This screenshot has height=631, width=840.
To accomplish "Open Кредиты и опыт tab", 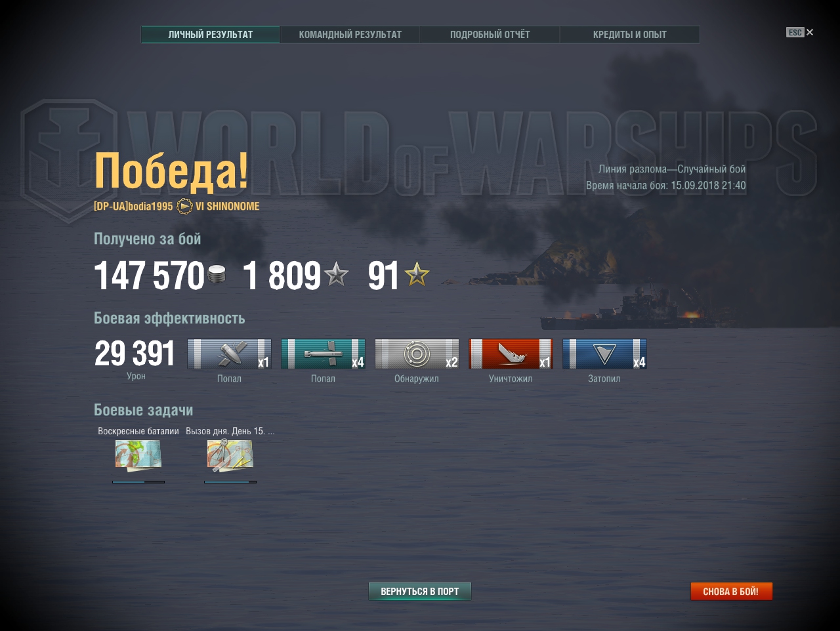I will click(x=629, y=35).
